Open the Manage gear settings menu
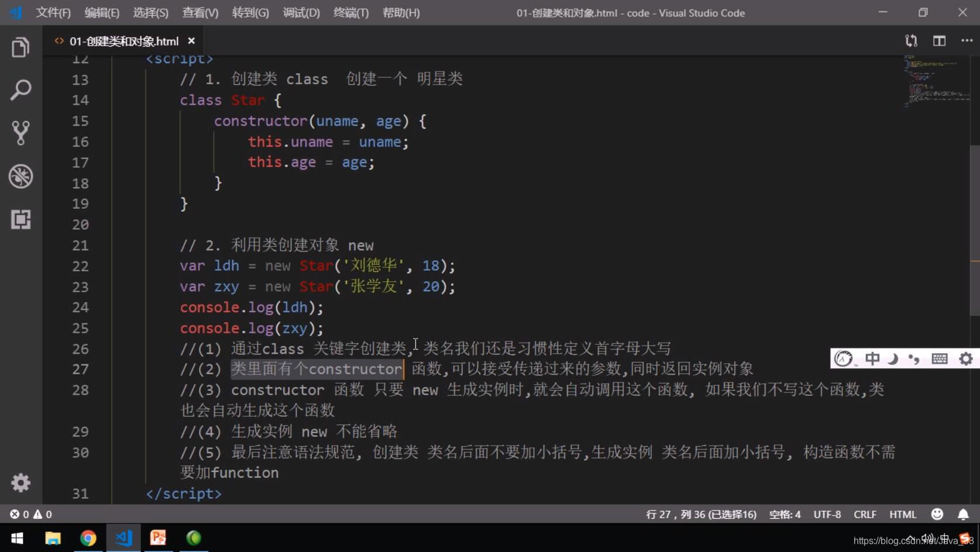 coord(20,482)
